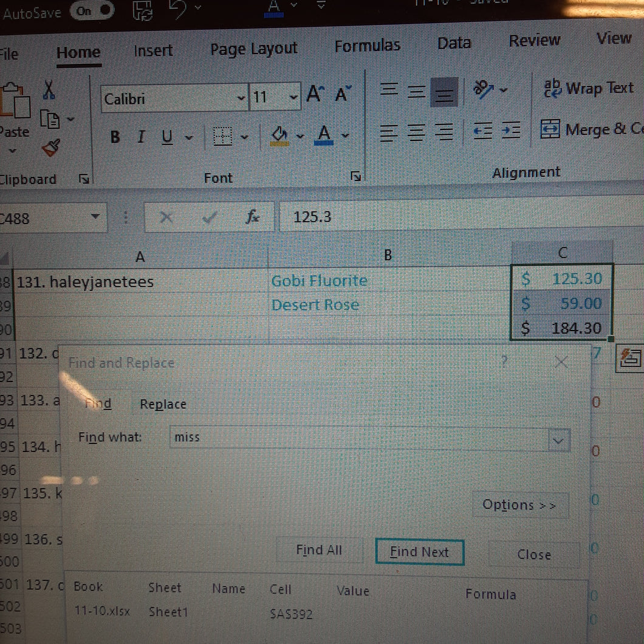
Task: Click the Copy icon
Action: pyautogui.click(x=50, y=120)
